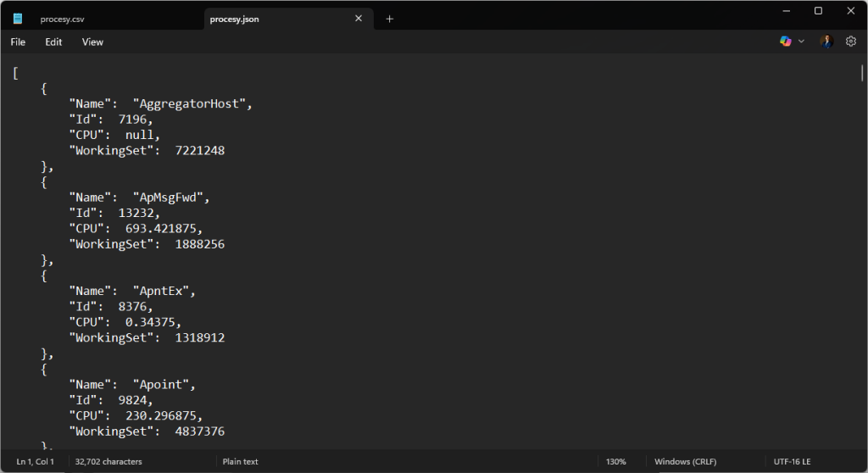Viewport: 868px width, 473px height.
Task: Open the File menu
Action: (18, 42)
